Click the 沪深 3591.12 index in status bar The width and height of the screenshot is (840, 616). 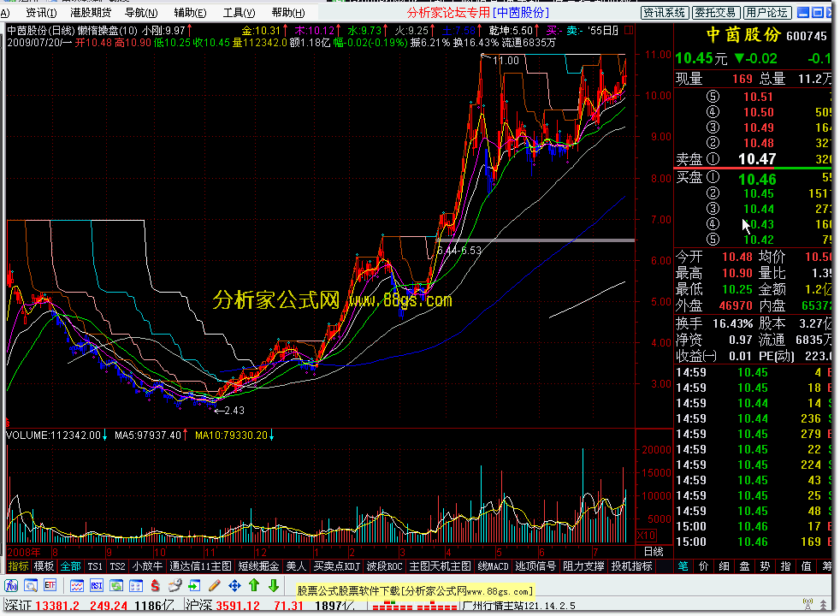[x=223, y=606]
